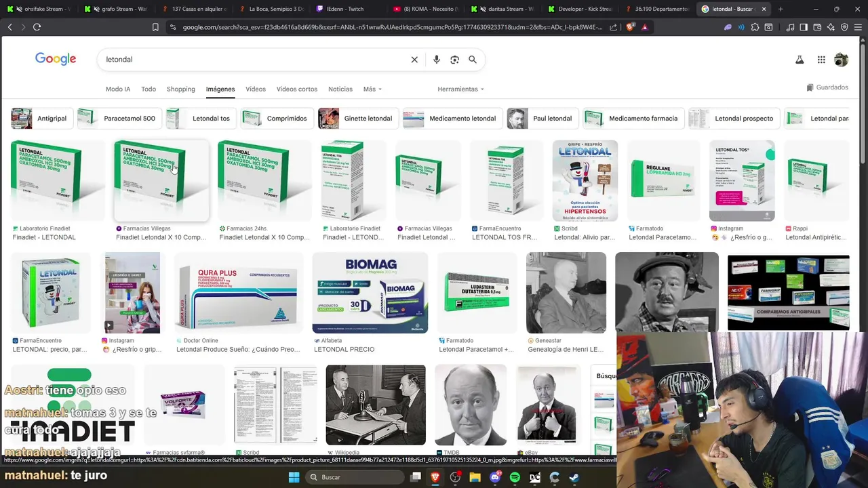This screenshot has height=488, width=868.
Task: Open browser extensions puzzle icon
Action: coord(755,27)
